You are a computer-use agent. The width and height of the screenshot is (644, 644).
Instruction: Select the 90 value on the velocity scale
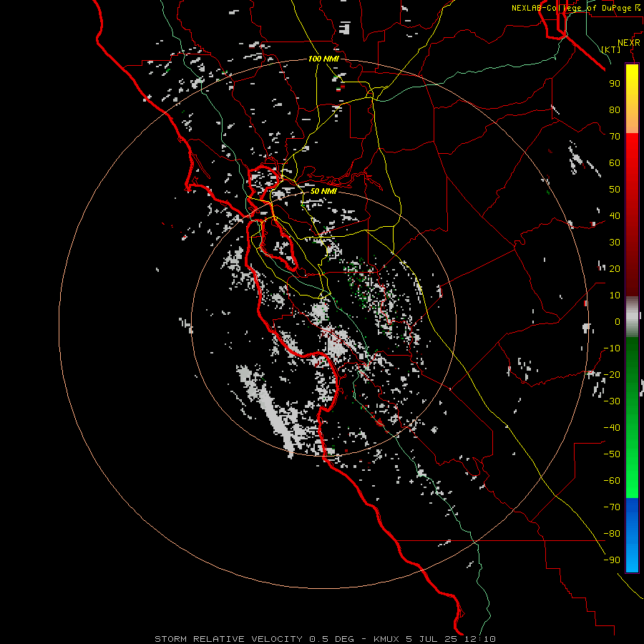(615, 84)
